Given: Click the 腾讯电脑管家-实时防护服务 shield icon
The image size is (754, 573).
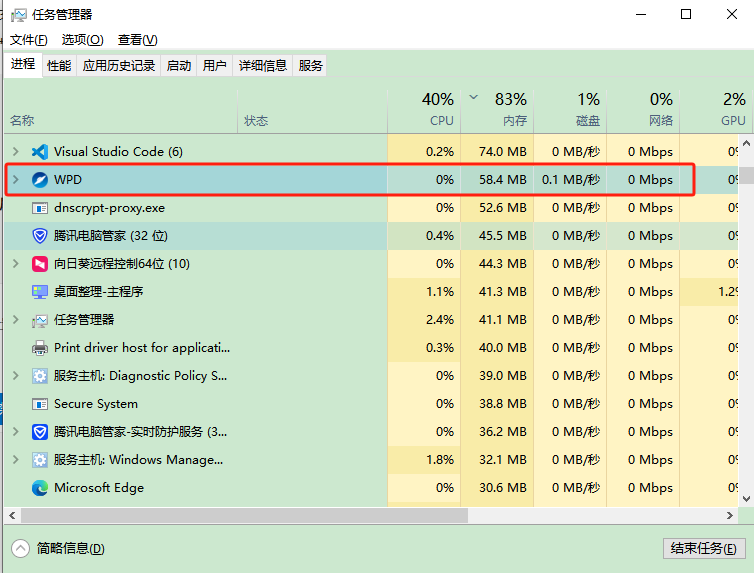Looking at the screenshot, I should 39,432.
